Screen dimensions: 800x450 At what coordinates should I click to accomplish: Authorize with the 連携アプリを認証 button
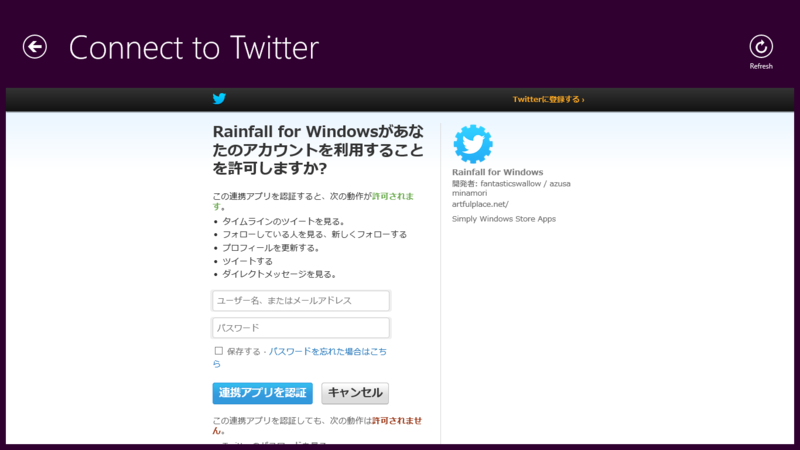point(262,393)
